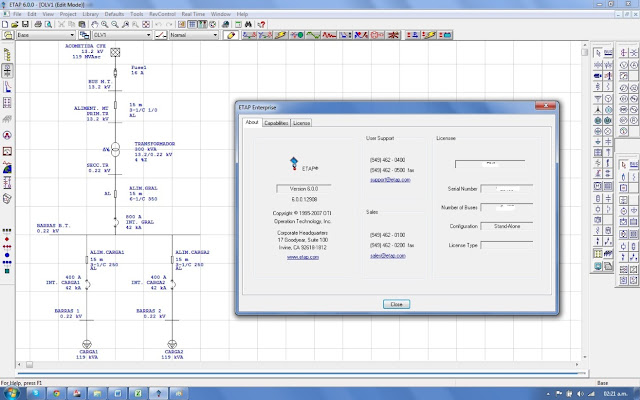This screenshot has height=400, width=640.
Task: Save the project with floppy disk icon
Action: (25, 24)
